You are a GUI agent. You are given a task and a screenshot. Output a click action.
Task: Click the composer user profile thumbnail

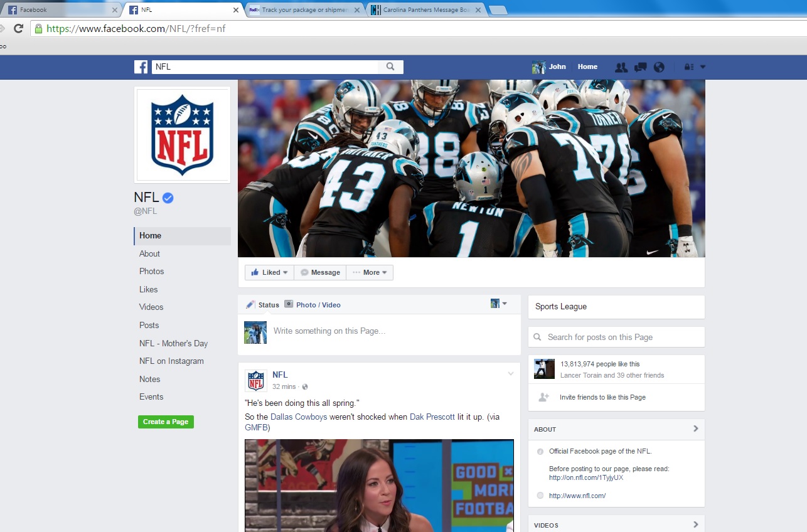click(x=255, y=332)
